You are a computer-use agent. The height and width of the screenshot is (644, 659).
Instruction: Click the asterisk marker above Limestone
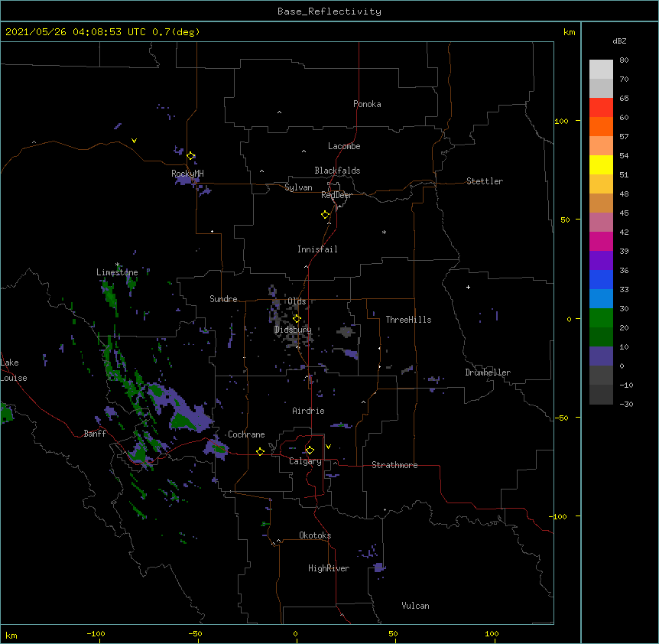(118, 265)
